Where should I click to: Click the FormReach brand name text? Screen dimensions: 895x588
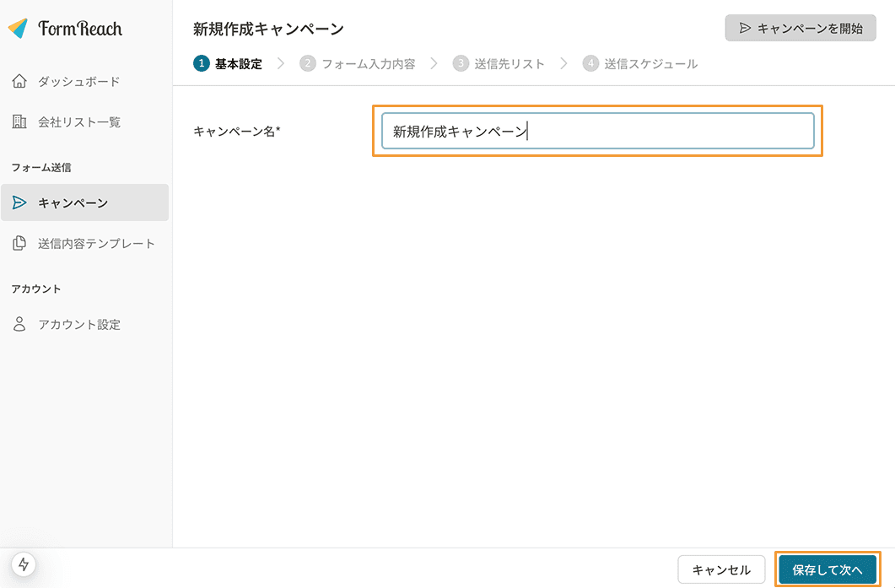pyautogui.click(x=80, y=29)
